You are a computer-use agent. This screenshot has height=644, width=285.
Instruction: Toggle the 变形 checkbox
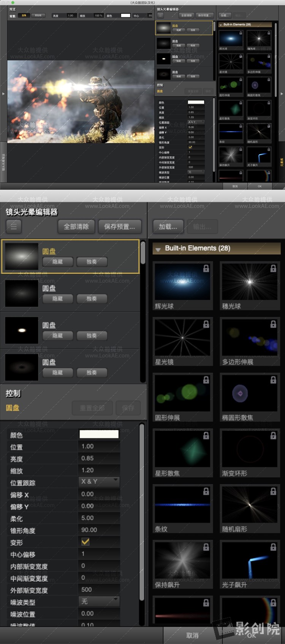click(85, 542)
